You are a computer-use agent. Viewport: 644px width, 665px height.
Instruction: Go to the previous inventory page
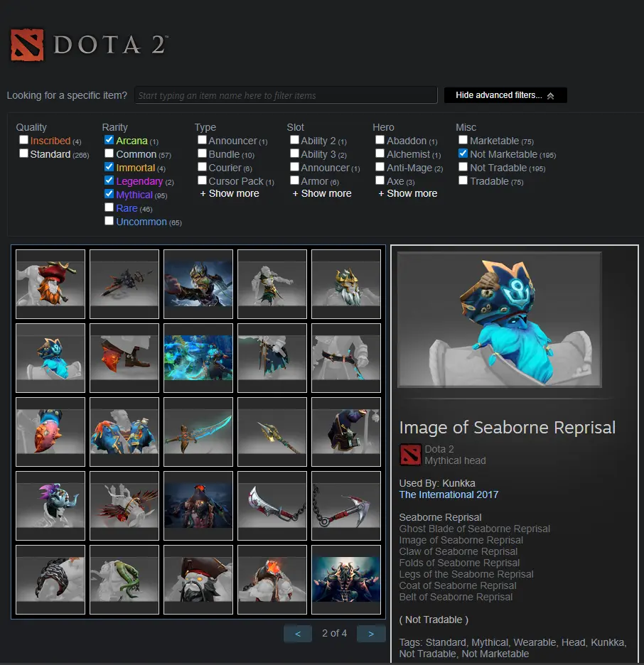pyautogui.click(x=298, y=634)
